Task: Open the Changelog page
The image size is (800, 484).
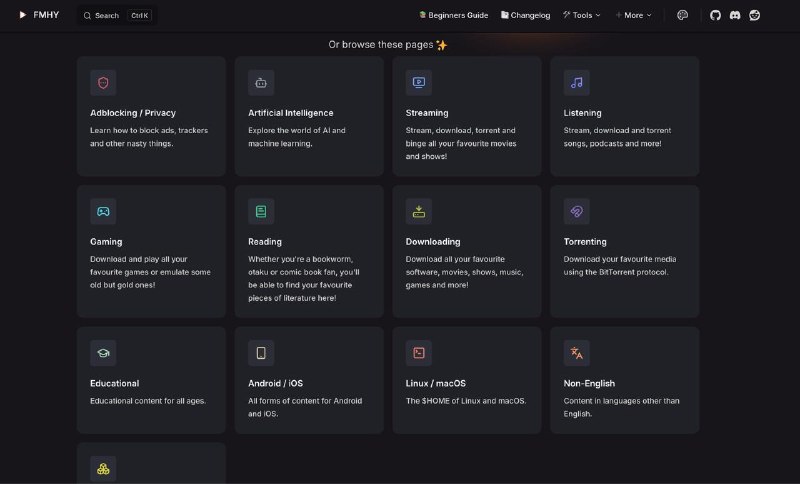Action: 526,15
